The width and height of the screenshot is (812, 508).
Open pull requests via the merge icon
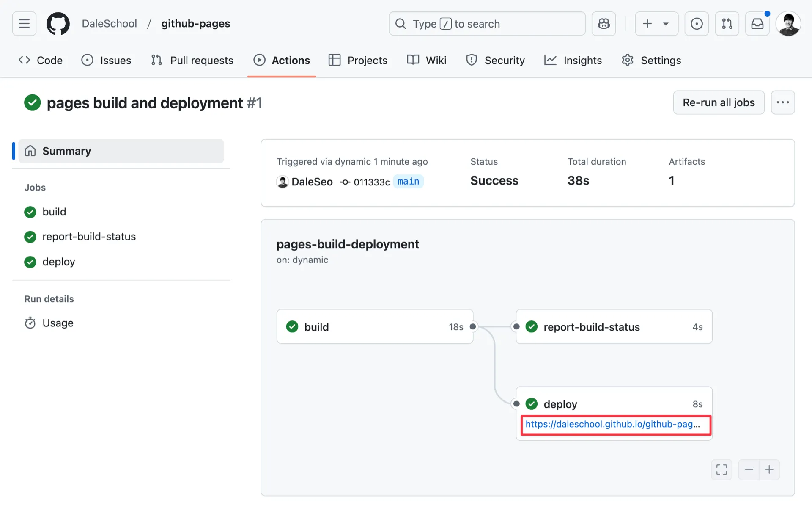pos(727,24)
